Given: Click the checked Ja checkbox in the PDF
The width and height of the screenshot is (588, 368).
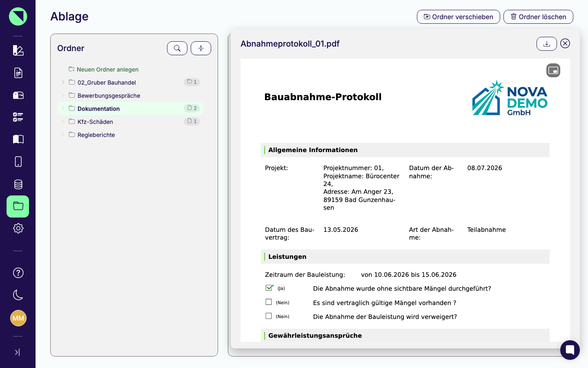Looking at the screenshot, I should coord(269,288).
